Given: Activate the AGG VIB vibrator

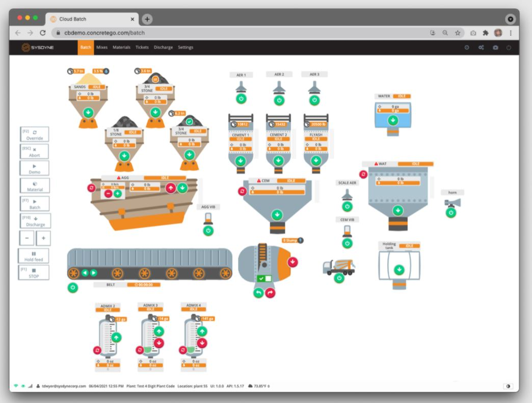Looking at the screenshot, I should pyautogui.click(x=208, y=230).
